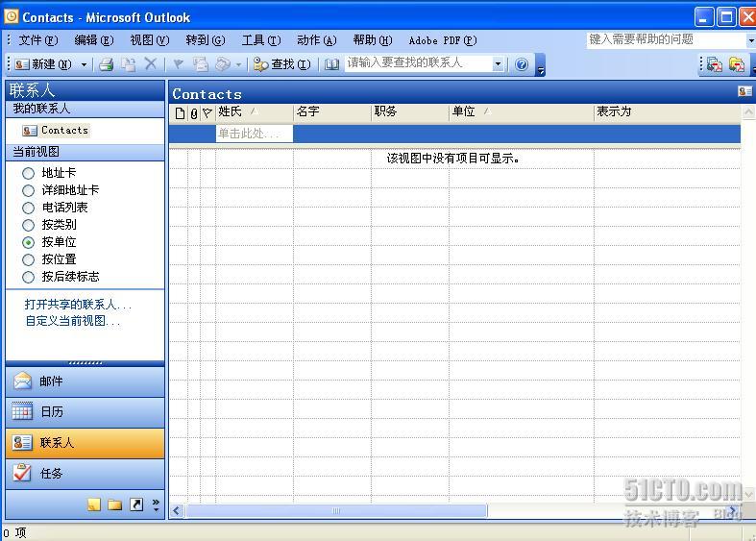The height and width of the screenshot is (541, 756).
Task: Click the second Adobe PDF folder icon
Action: [x=736, y=64]
